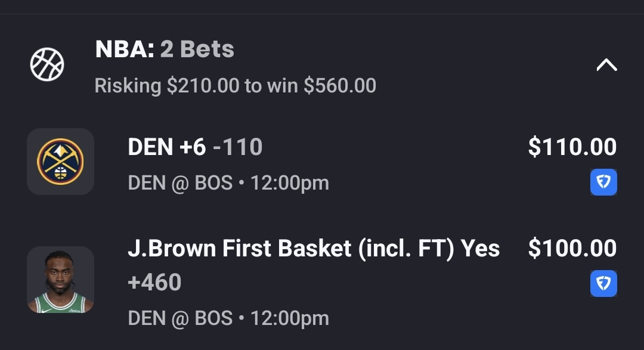The image size is (644, 350).
Task: Open DEN @ BOS matchup under J.Brown bet
Action: (x=180, y=318)
